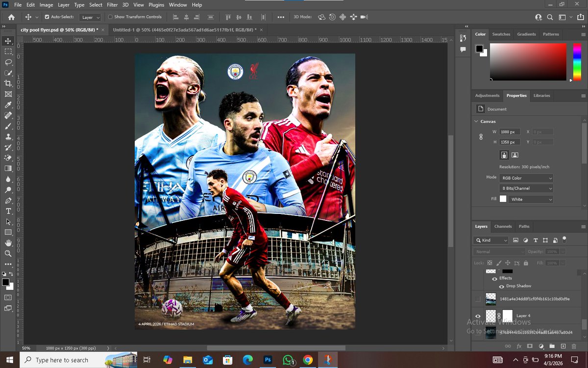Open the Libraries tab
588x368 pixels.
click(x=541, y=96)
